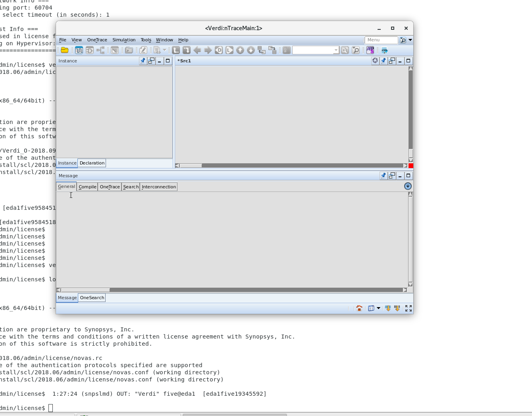Viewport: 532px width, 416px height.
Task: Click the red square beside Src1 scrollbar
Action: pyautogui.click(x=411, y=166)
